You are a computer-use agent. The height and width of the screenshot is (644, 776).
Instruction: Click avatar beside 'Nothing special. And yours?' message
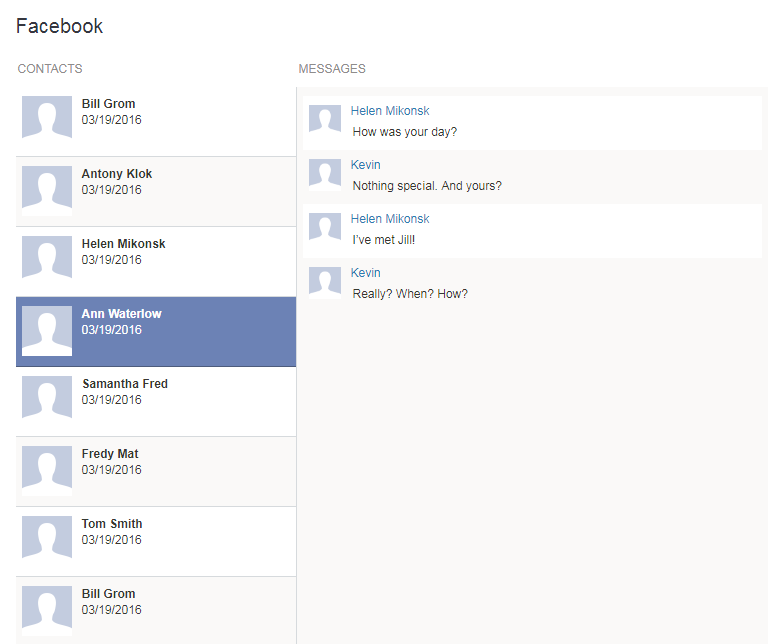tap(325, 175)
